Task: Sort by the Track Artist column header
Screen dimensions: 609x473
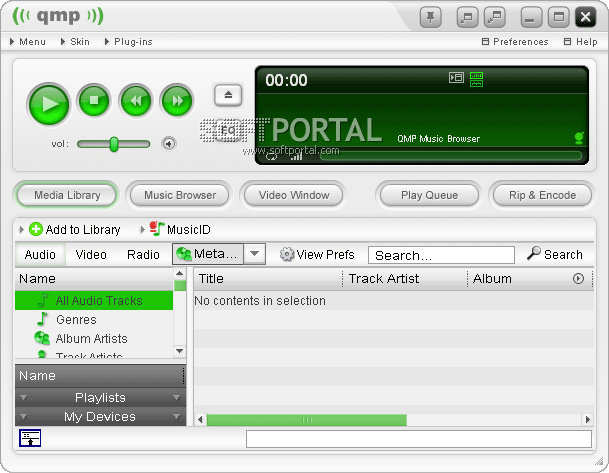Action: pyautogui.click(x=405, y=278)
